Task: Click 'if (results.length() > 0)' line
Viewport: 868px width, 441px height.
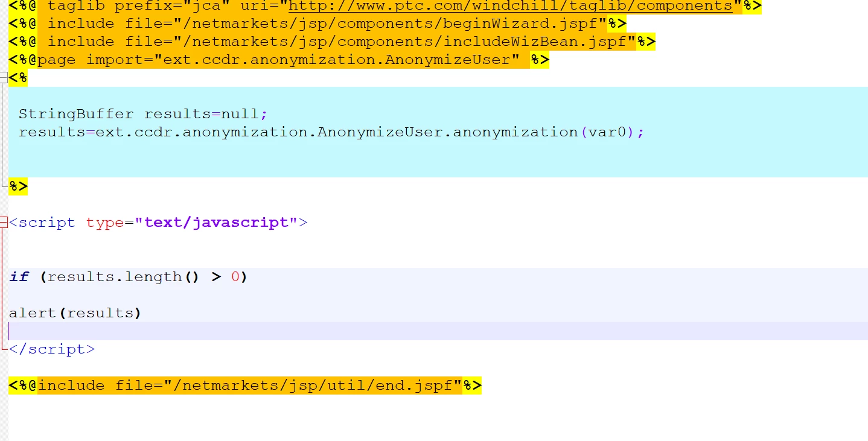Action: [x=129, y=277]
